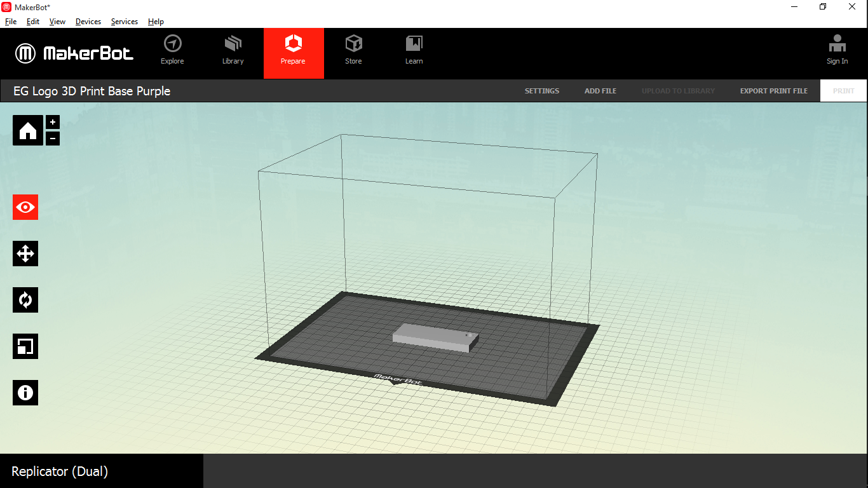Open the Devices menu

click(x=88, y=22)
